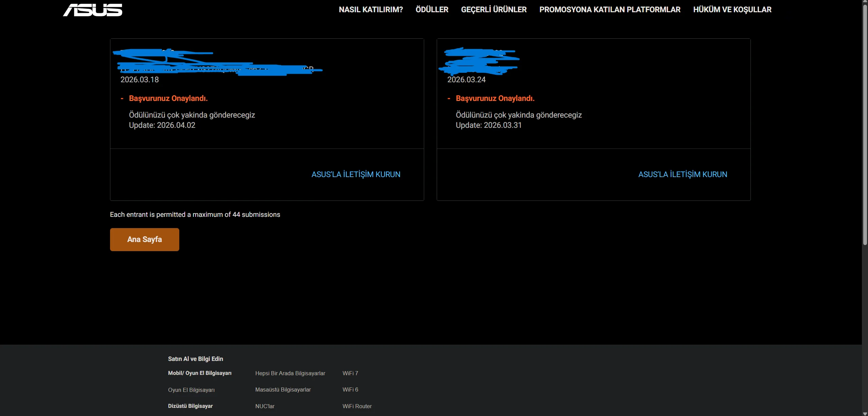The height and width of the screenshot is (416, 868).
Task: Open Dizüstü Bilgisayar footer heading
Action: pos(191,406)
